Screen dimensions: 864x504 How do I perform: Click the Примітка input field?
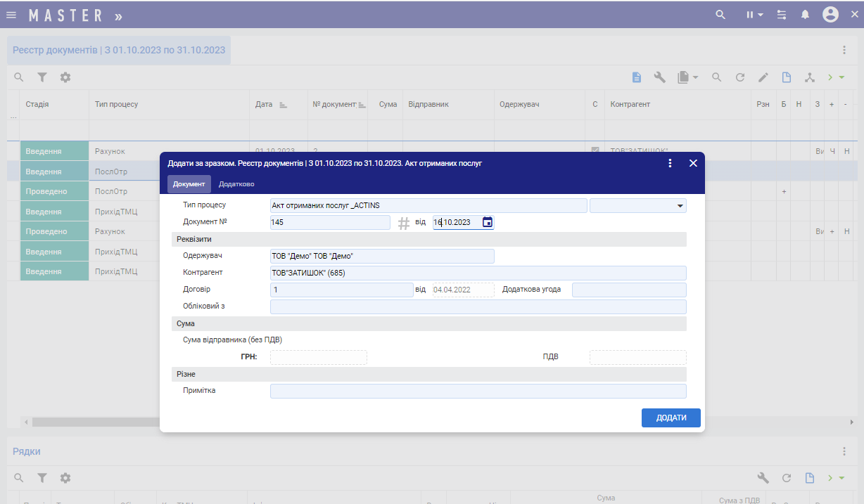coord(478,391)
